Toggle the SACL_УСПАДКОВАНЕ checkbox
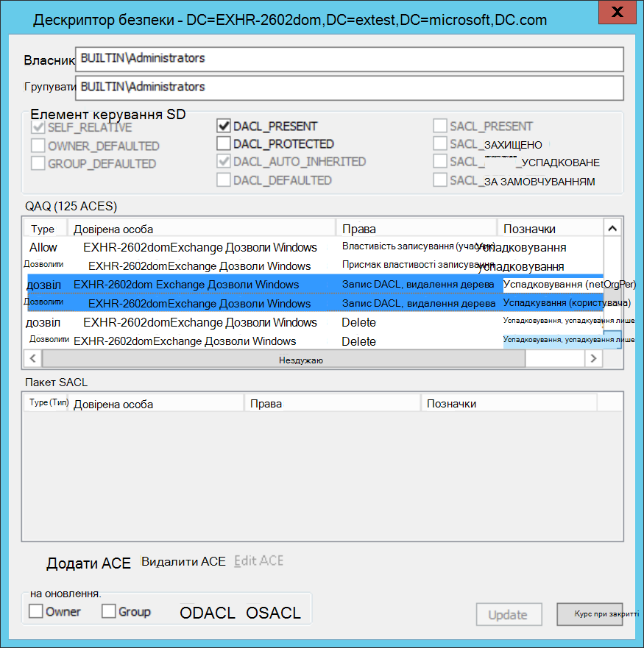Image resolution: width=644 pixels, height=648 pixels. (440, 161)
